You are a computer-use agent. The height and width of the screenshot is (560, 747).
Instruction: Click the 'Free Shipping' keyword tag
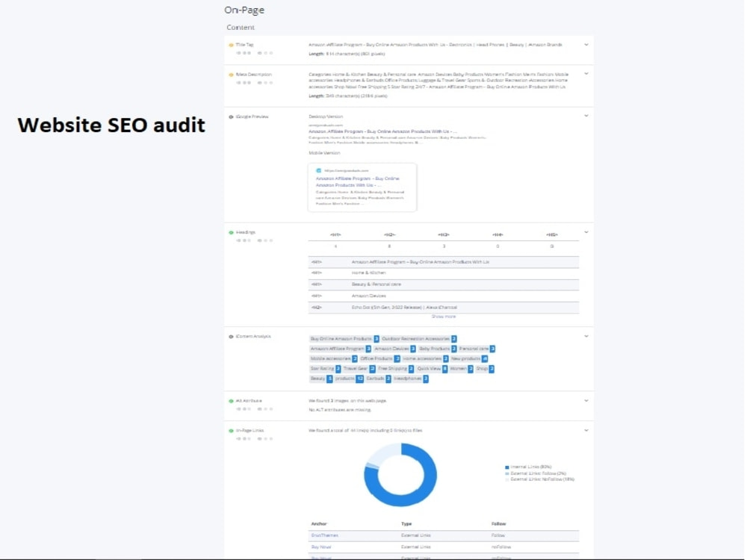click(397, 369)
